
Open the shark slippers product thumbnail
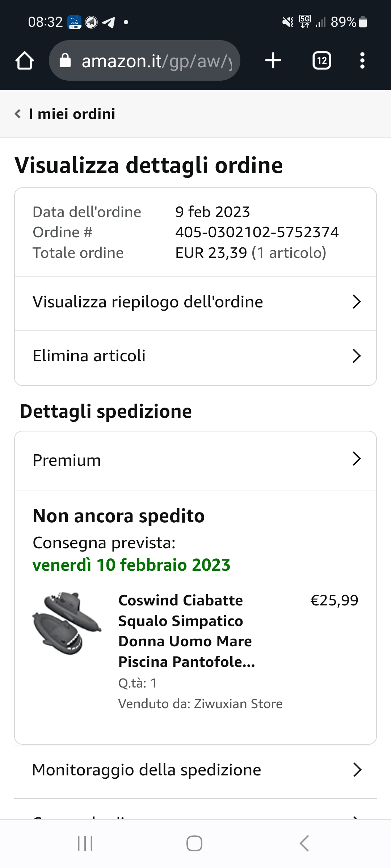(67, 623)
